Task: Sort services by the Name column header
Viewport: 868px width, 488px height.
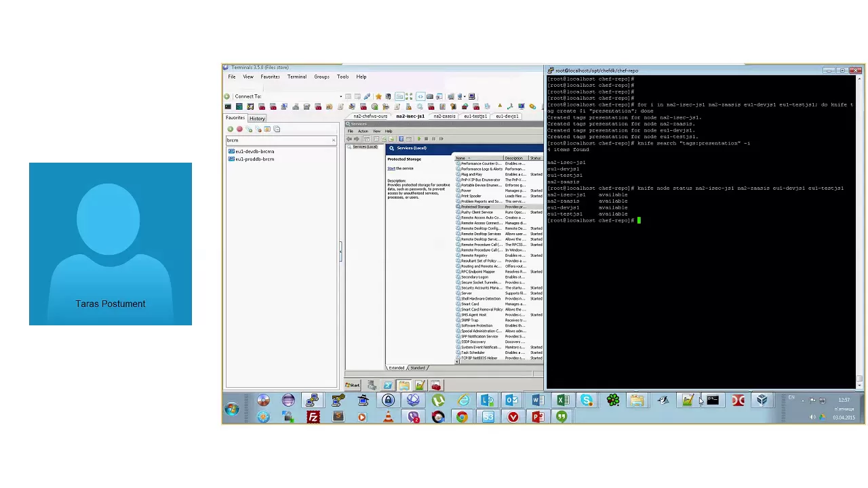Action: (x=478, y=158)
